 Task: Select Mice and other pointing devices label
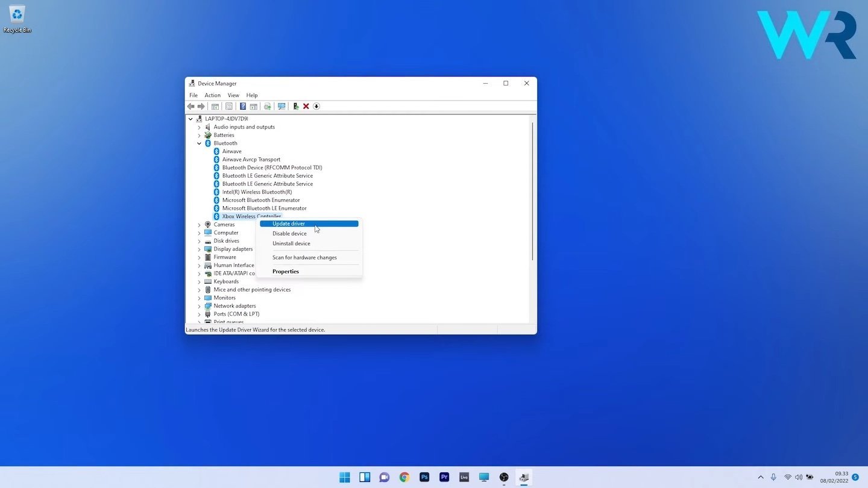(252, 290)
